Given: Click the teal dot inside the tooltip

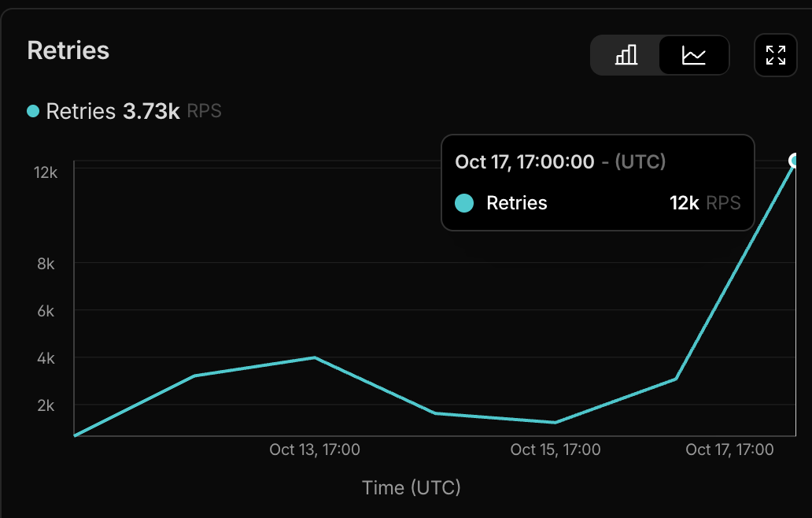Looking at the screenshot, I should [x=464, y=203].
